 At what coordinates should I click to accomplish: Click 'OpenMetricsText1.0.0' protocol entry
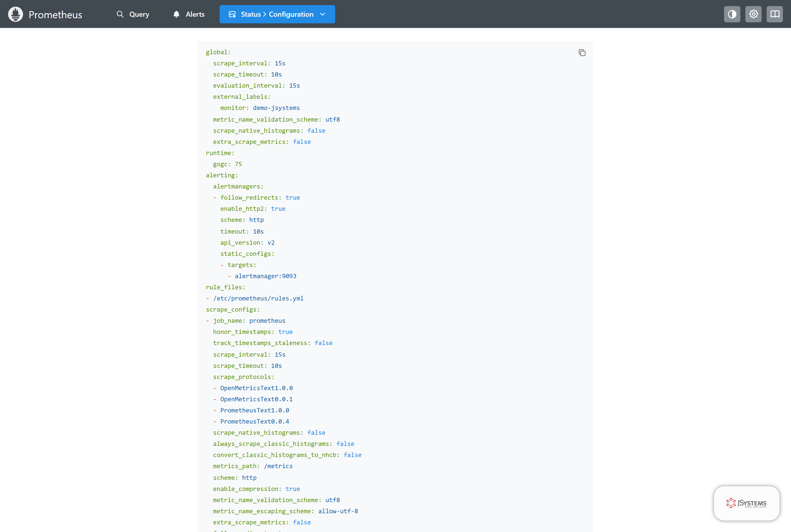pos(256,388)
